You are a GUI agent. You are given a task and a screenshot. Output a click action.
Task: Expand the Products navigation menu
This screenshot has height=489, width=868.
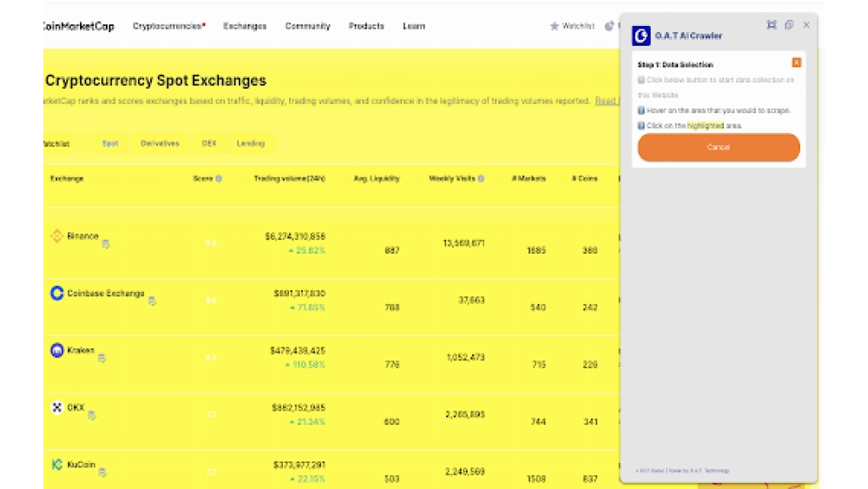coord(366,26)
